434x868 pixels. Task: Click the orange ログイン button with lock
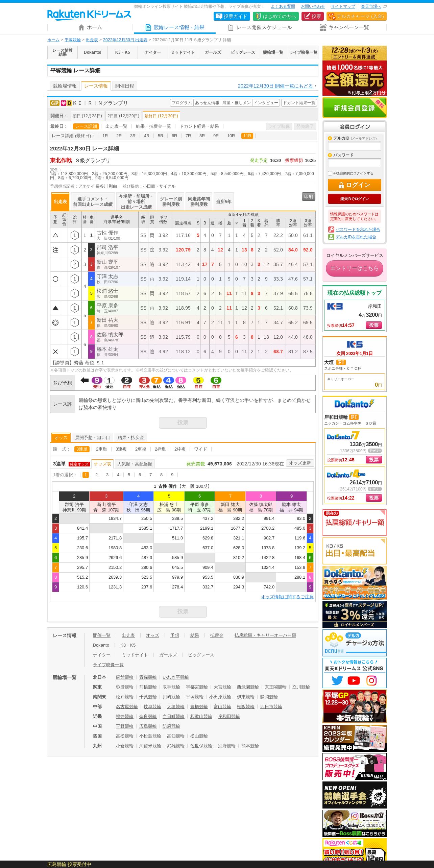[355, 185]
